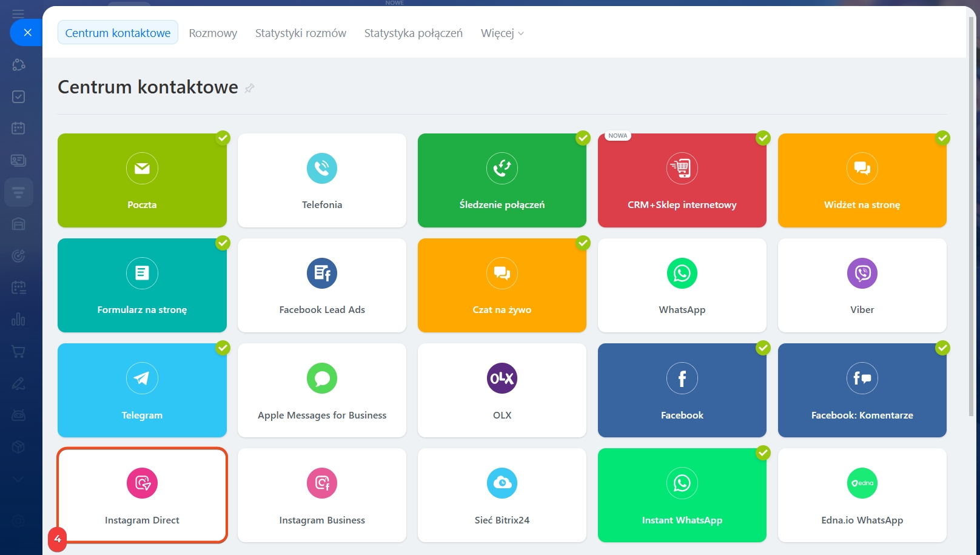Switch to the Centrum kontaktowe tab
980x555 pixels.
118,33
